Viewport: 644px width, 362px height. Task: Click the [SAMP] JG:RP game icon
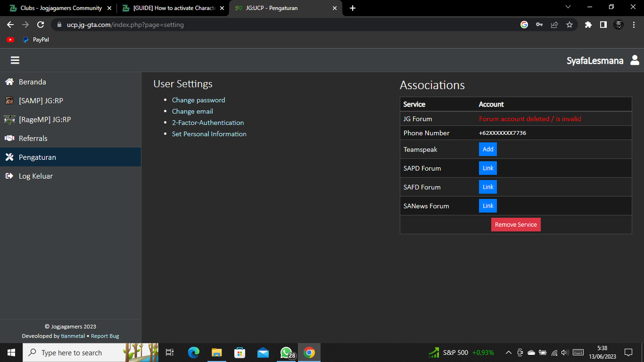point(9,101)
